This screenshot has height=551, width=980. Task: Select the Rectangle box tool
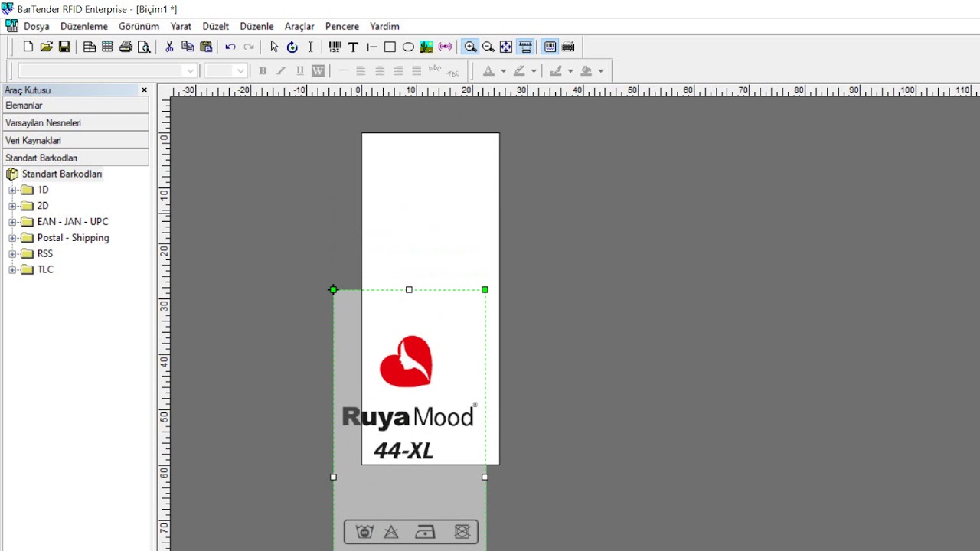tap(390, 47)
